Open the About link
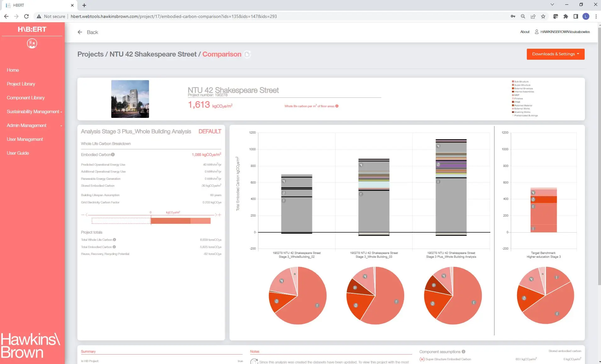Image resolution: width=601 pixels, height=364 pixels. pos(525,32)
